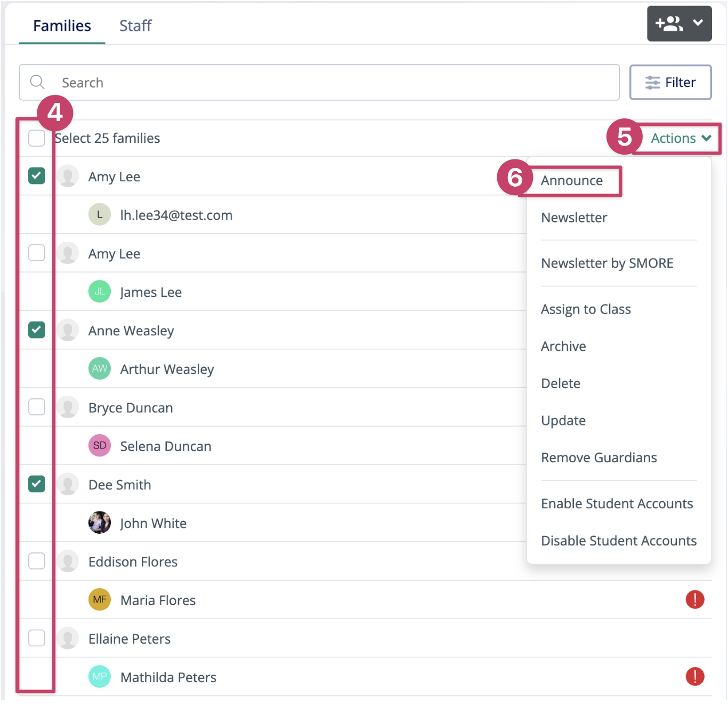Choose Announce from Actions menu
Image resolution: width=728 pixels, height=706 pixels.
(x=571, y=181)
